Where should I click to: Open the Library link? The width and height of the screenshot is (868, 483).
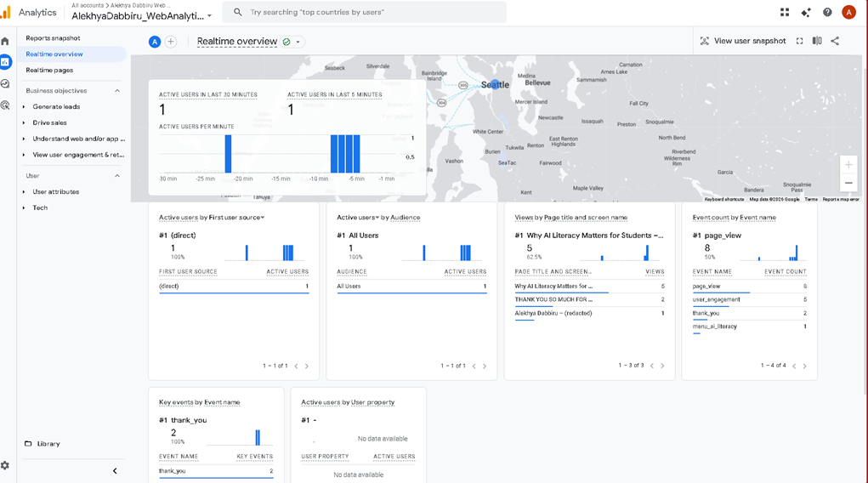click(x=48, y=444)
